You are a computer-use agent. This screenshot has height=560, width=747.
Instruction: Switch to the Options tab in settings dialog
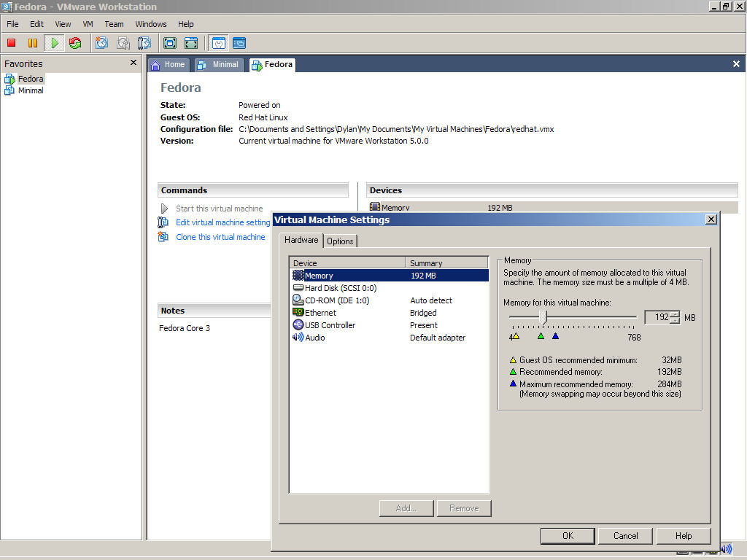pyautogui.click(x=340, y=241)
